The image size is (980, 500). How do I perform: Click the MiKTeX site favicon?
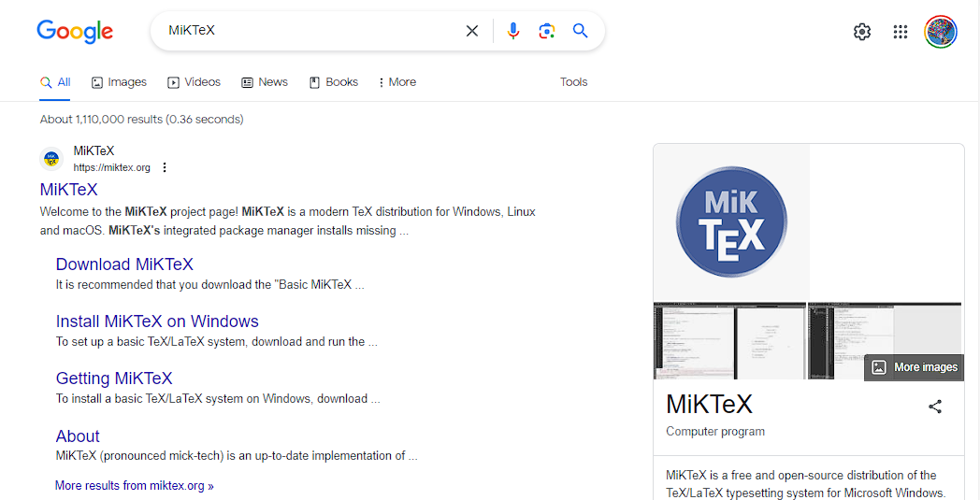coord(51,159)
